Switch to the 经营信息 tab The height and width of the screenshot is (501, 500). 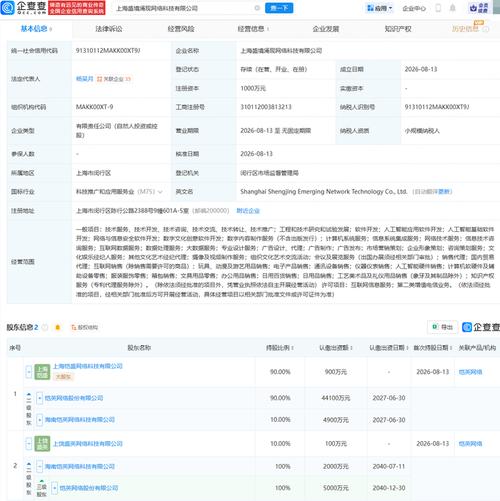251,29
